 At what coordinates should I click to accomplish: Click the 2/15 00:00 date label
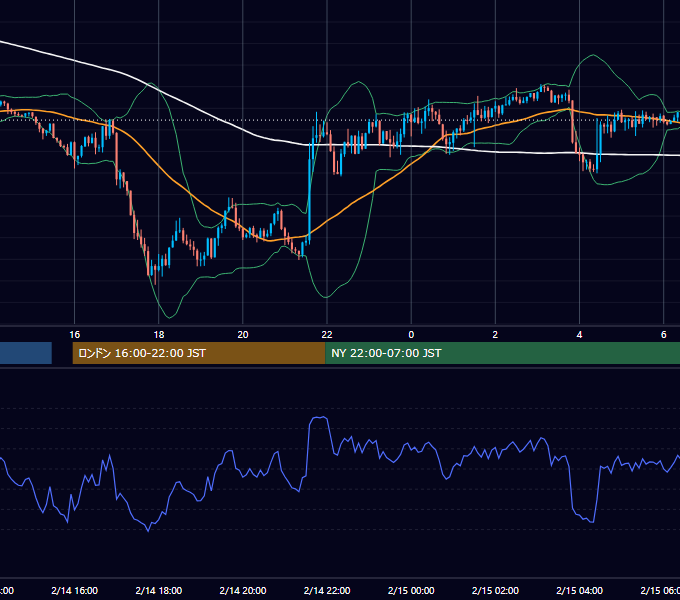411,590
